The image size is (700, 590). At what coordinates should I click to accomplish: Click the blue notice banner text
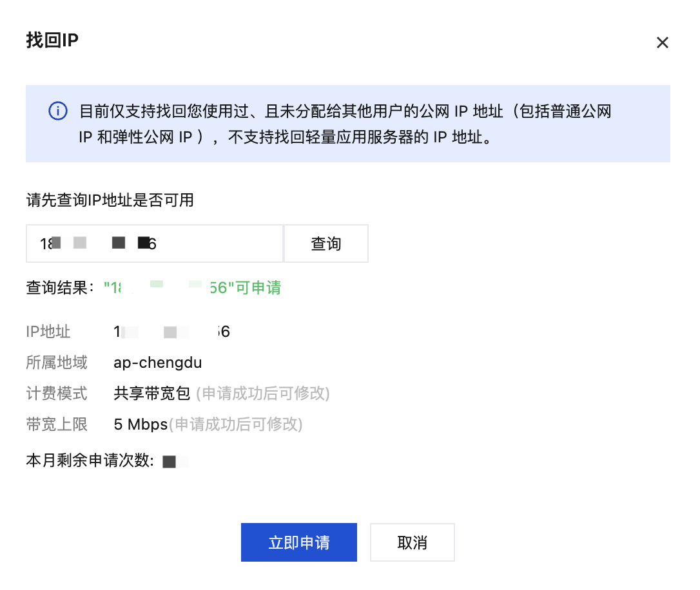[x=345, y=124]
